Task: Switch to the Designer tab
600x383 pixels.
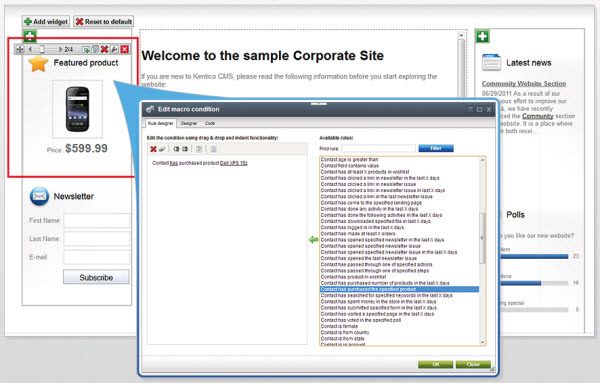Action: point(189,123)
